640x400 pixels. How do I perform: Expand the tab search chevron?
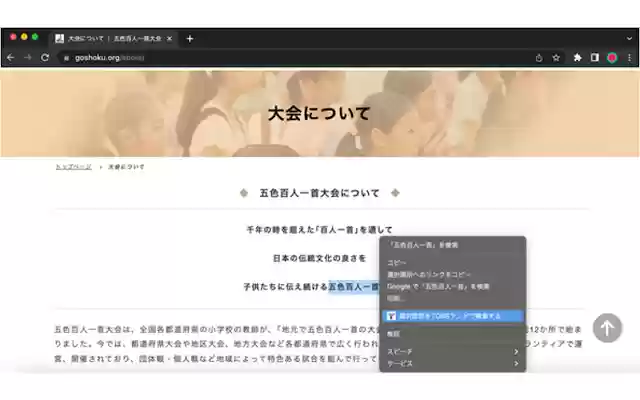pos(629,38)
